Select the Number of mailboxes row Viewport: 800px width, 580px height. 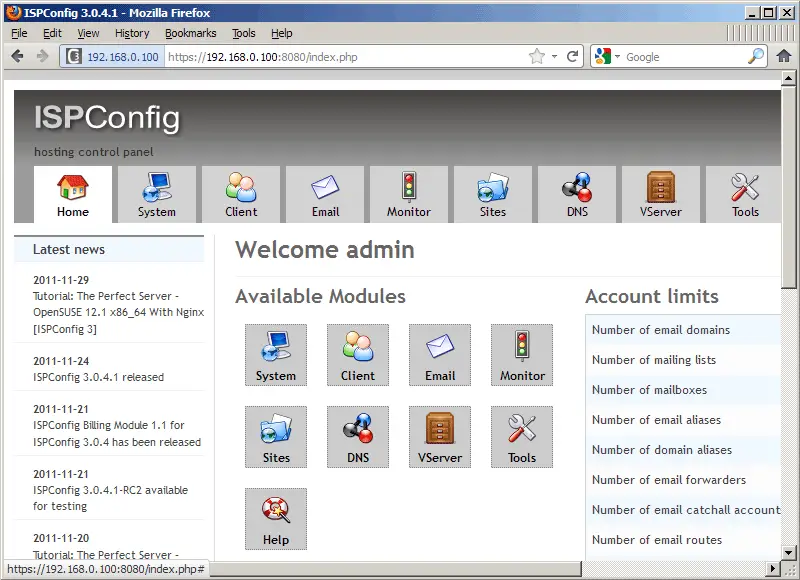pyautogui.click(x=683, y=390)
